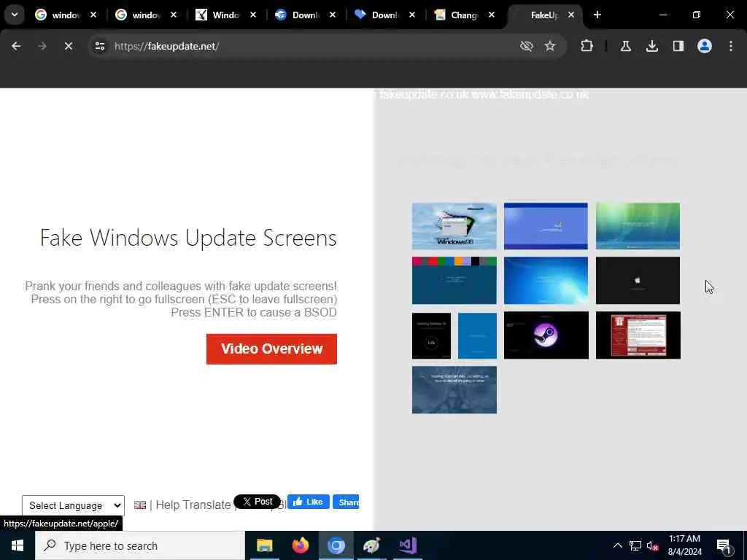This screenshot has height=560, width=747.
Task: Click the eye-slash tracking protection icon
Action: (x=527, y=46)
